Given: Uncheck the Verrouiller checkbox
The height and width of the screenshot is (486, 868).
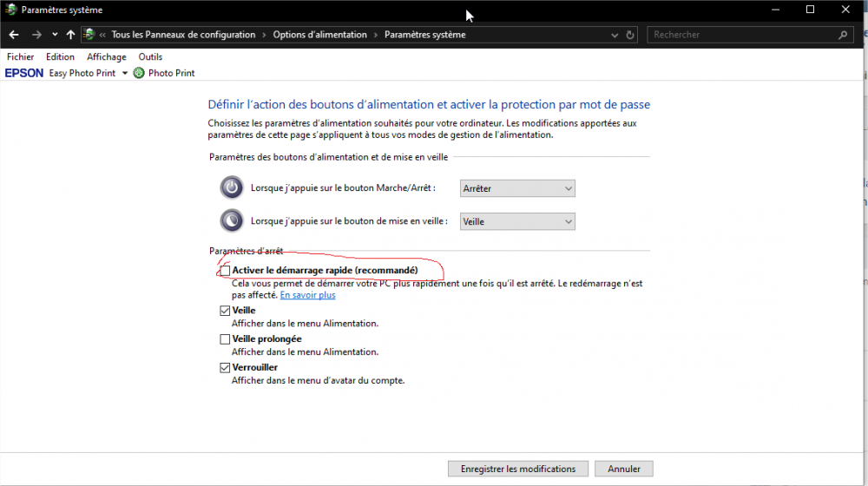Looking at the screenshot, I should point(225,368).
